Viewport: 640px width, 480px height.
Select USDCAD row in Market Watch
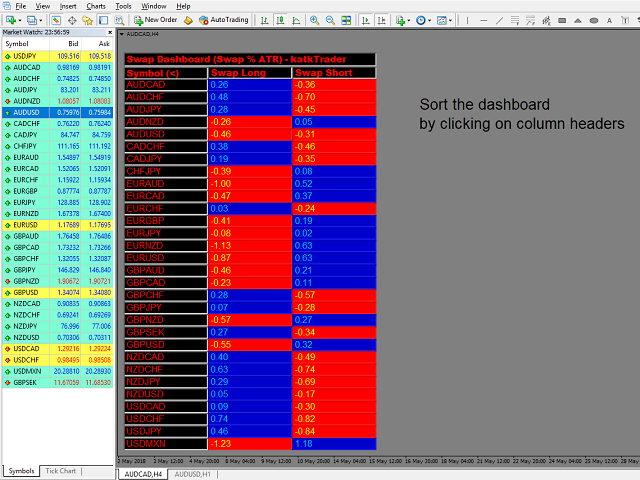[x=58, y=349]
